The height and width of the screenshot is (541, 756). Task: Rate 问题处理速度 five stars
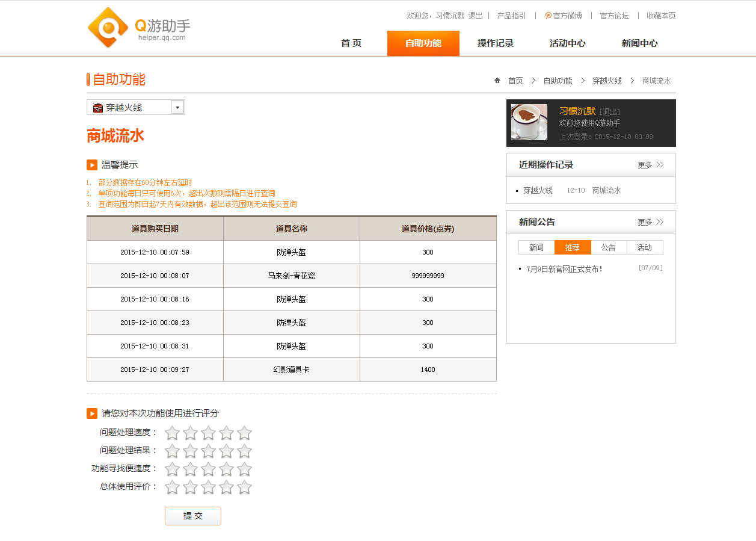coord(245,433)
